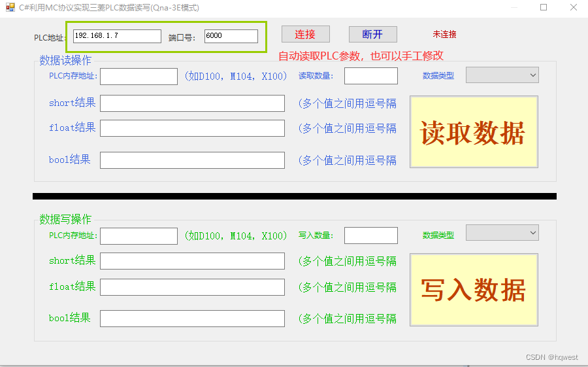Click the short结果 field in read section
Screen dimensions: 588x367
[x=192, y=103]
